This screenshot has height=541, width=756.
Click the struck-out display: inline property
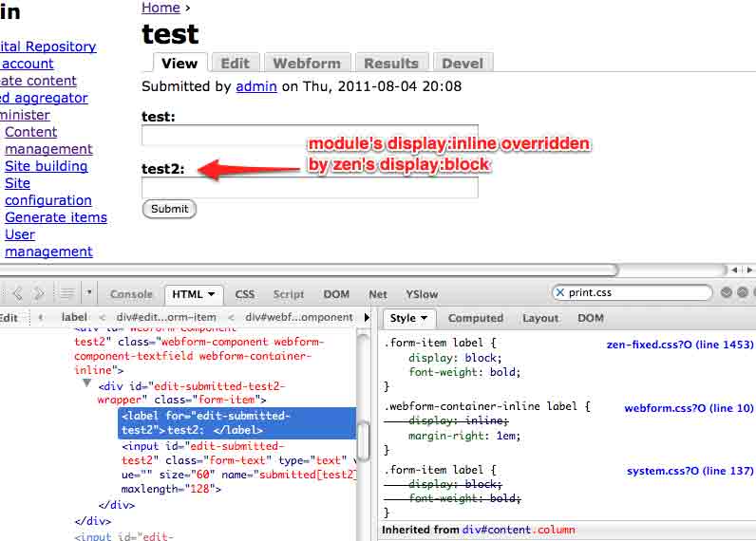tap(458, 420)
